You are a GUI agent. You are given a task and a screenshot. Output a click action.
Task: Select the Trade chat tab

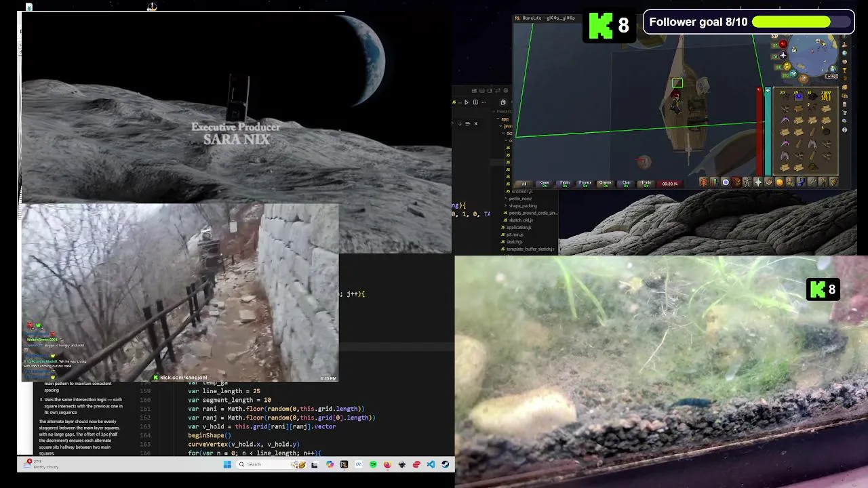pos(646,183)
